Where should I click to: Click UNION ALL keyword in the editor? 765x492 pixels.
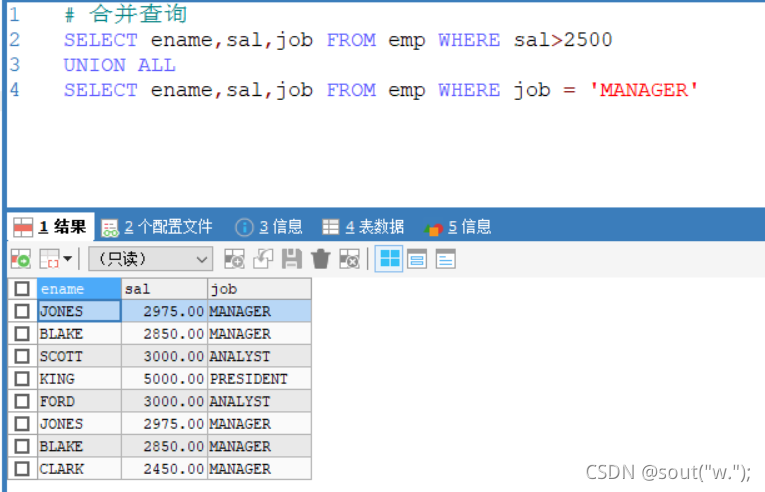coord(120,65)
